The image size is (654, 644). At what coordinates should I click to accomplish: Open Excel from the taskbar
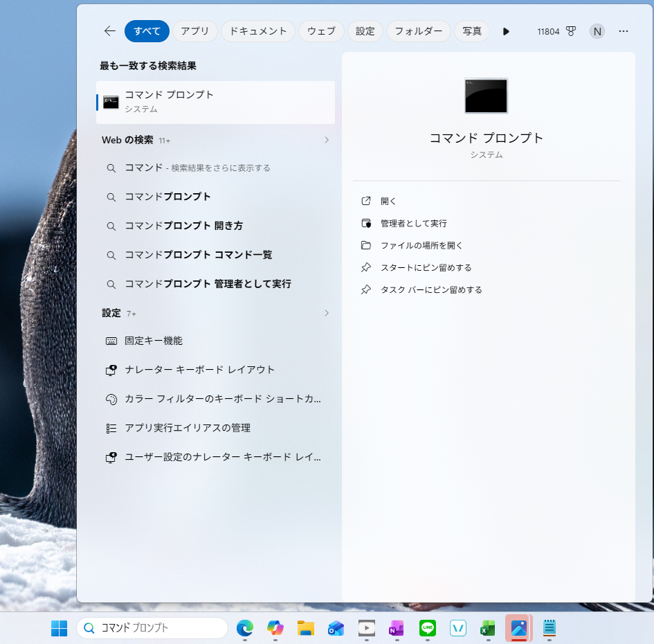click(489, 628)
